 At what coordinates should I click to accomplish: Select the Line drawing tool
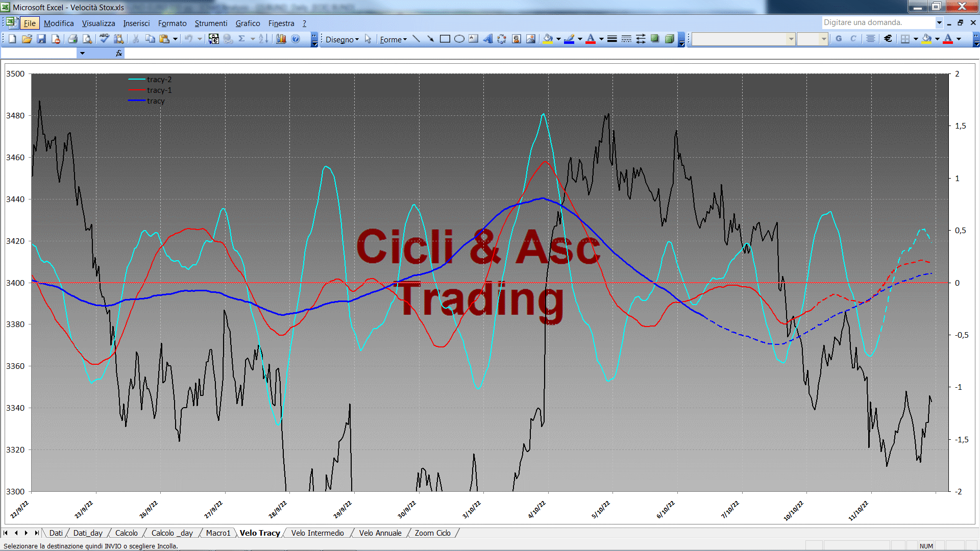tap(416, 39)
